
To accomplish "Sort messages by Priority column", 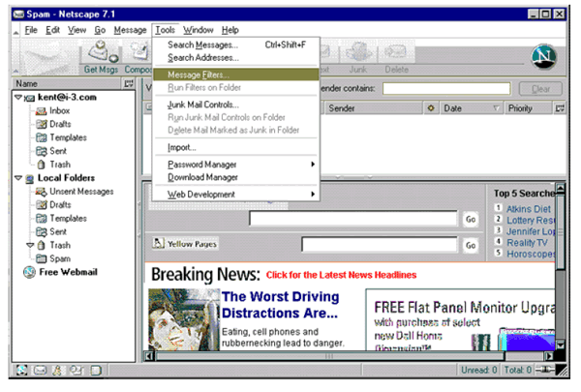I will tap(528, 108).
